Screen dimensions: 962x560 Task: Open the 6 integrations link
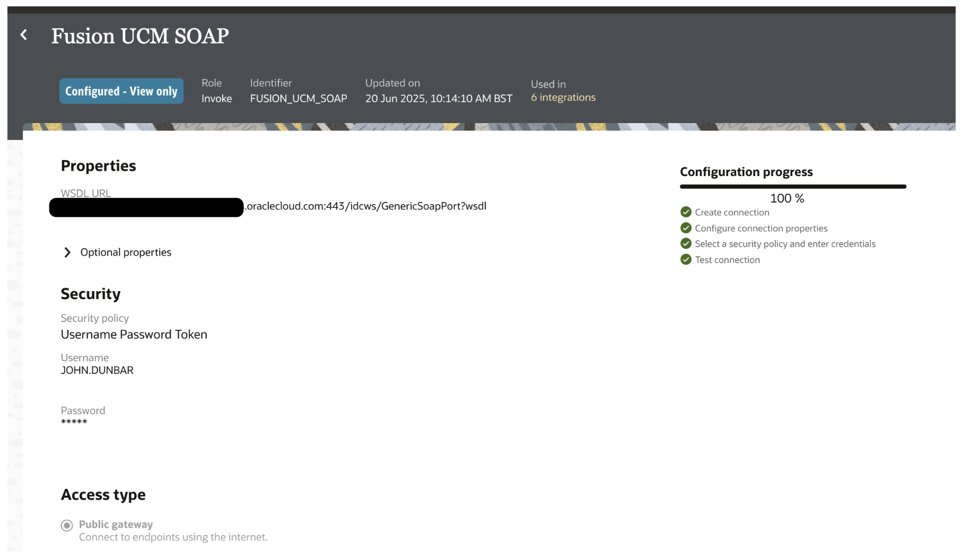[x=563, y=98]
